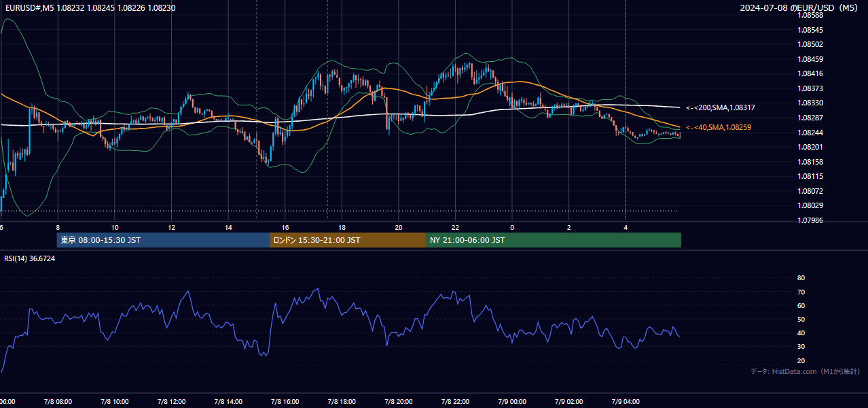Click the 7/8 10:00 time axis label
The width and height of the screenshot is (868, 408).
(115, 402)
